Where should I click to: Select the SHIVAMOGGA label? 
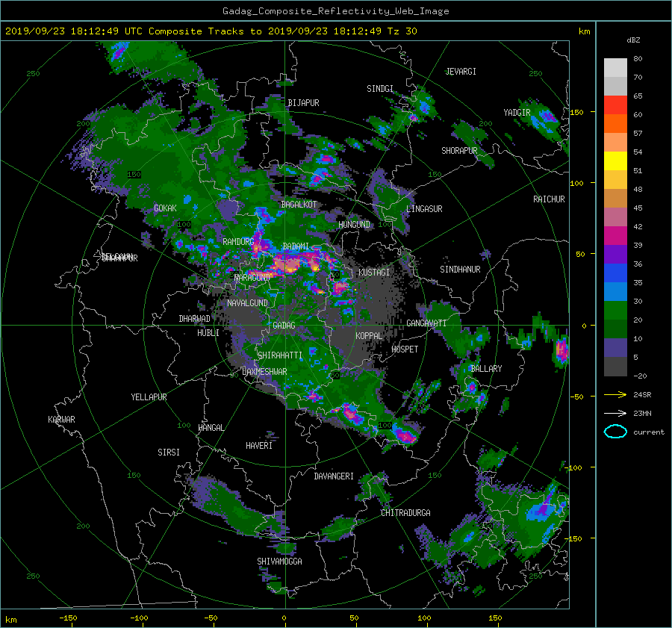point(279,562)
